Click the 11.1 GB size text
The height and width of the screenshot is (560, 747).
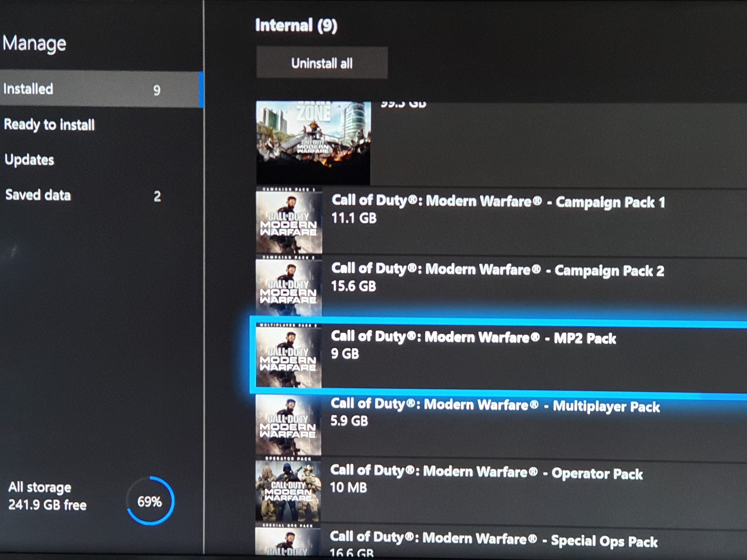[x=354, y=218]
